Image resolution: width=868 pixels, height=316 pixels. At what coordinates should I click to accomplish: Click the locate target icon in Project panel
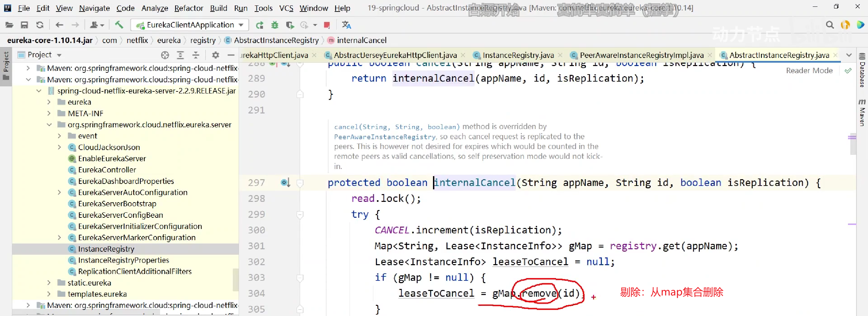(x=165, y=55)
